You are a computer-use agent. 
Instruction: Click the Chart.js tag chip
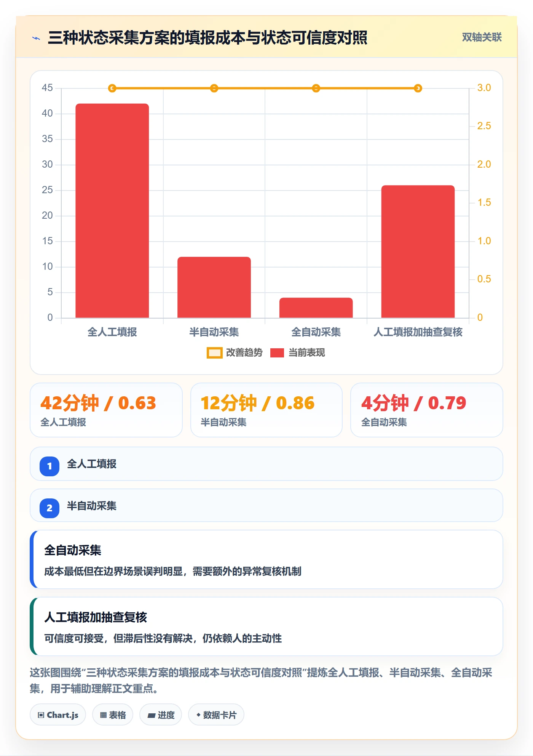click(58, 715)
